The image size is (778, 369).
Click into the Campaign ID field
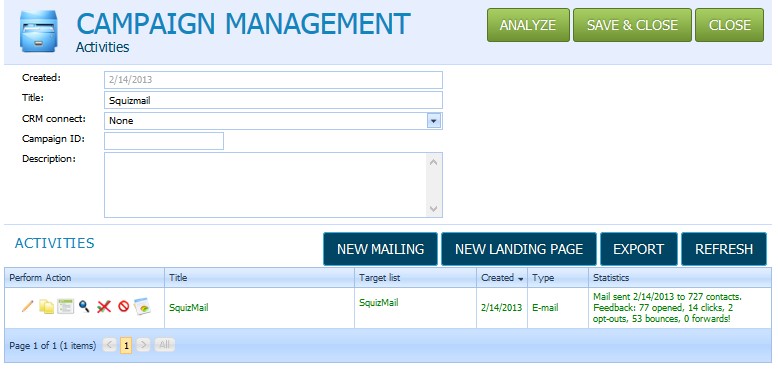tap(164, 141)
